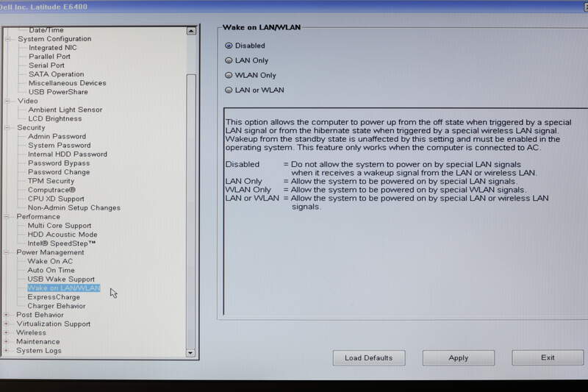Viewport: 588px width, 392px height.
Task: Select the System Logs category label
Action: [39, 351]
